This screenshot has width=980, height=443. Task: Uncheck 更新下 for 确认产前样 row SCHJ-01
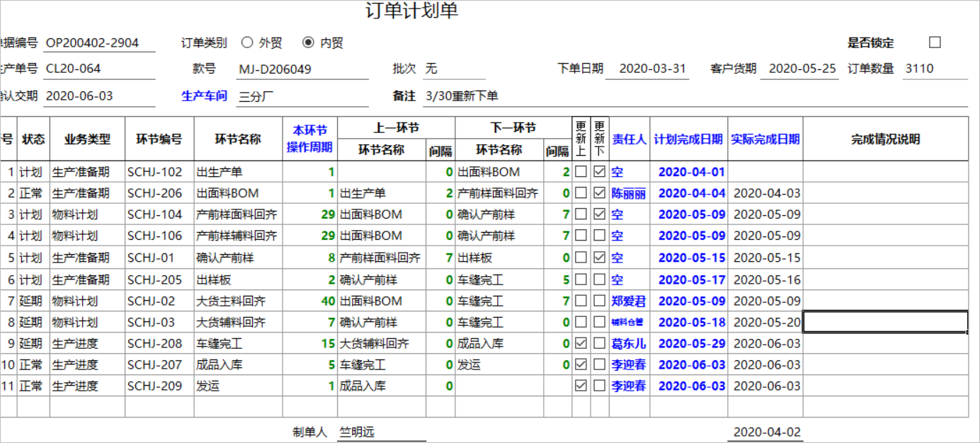click(x=600, y=258)
